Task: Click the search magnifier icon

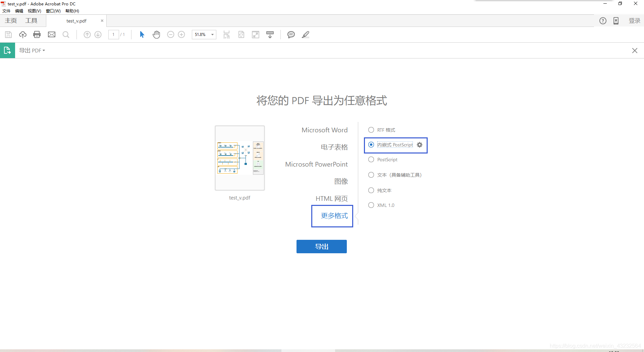Action: [x=66, y=35]
